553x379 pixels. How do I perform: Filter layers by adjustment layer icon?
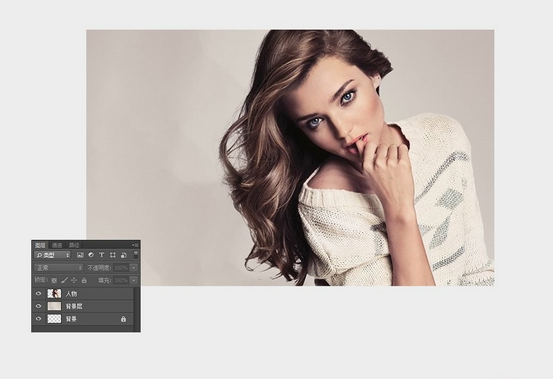click(x=91, y=255)
